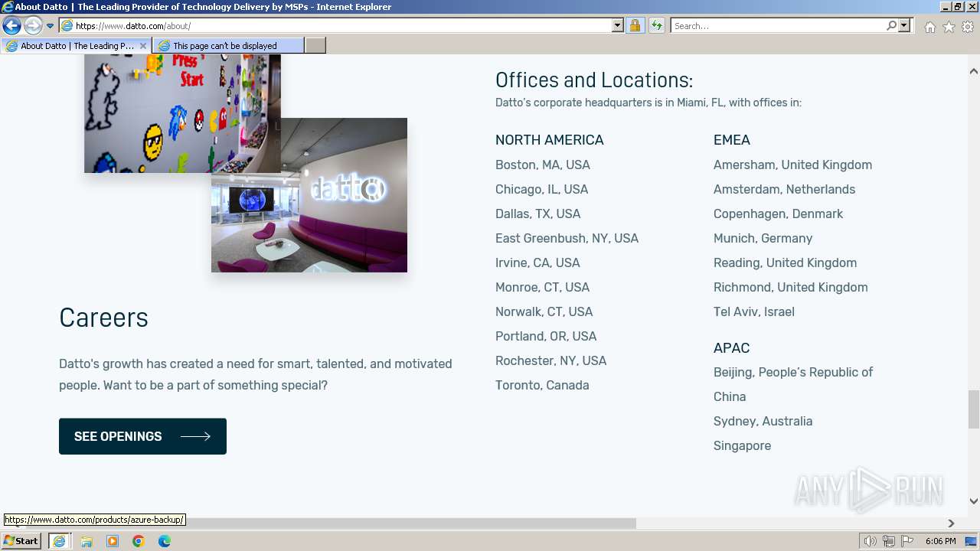
Task: Click the vertical scrollbar down arrow
Action: pyautogui.click(x=974, y=501)
